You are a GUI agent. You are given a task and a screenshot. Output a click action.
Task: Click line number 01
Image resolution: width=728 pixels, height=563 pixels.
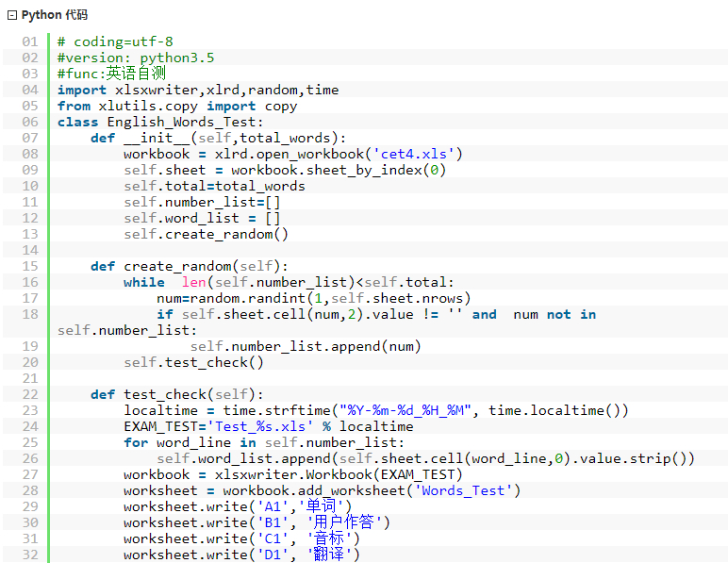pos(30,41)
